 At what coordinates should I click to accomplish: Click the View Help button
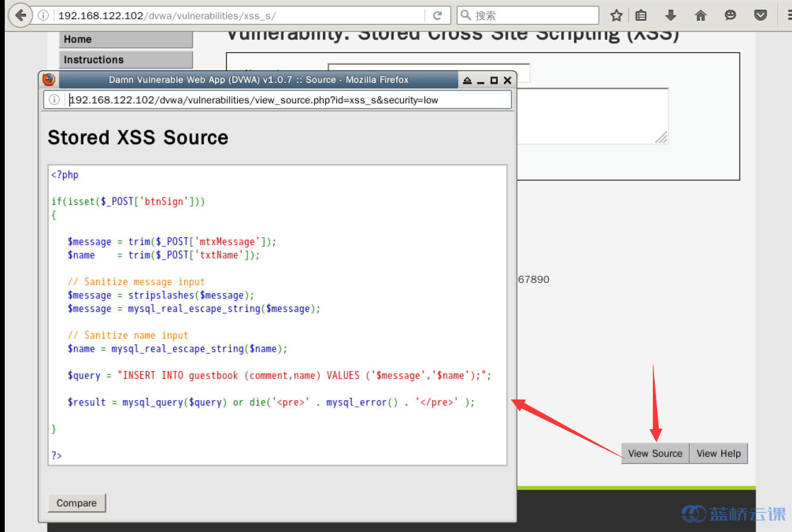(x=719, y=454)
